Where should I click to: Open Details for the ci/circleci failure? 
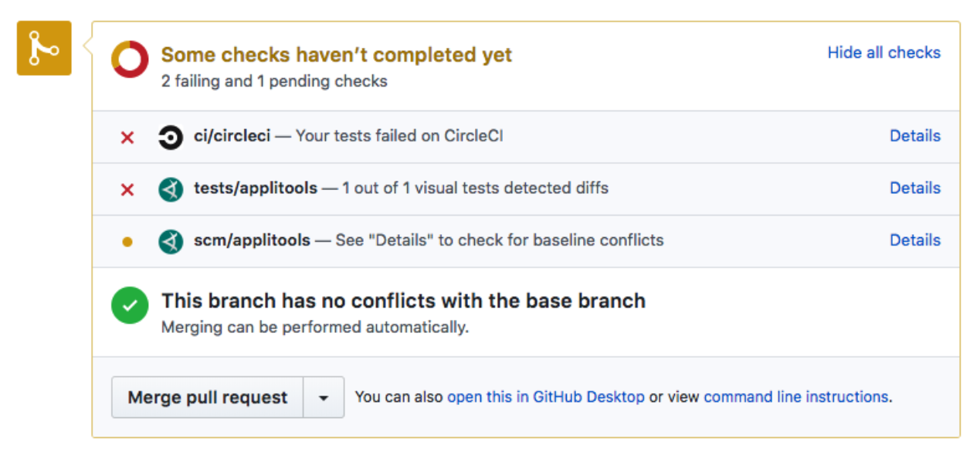click(914, 136)
